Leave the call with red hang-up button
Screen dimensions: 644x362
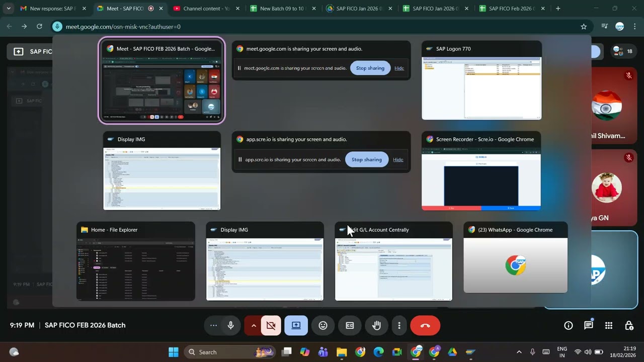point(425,325)
